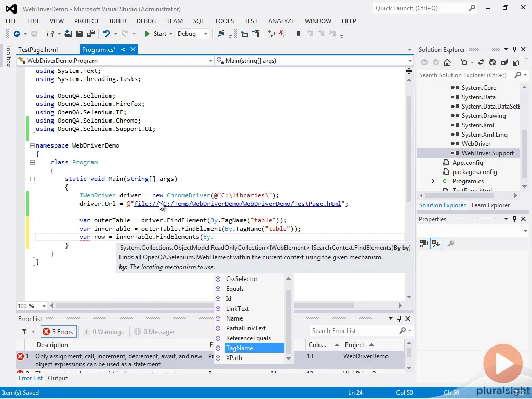Click the Uncomment selected lines icon
532x399 pixels.
click(x=283, y=34)
